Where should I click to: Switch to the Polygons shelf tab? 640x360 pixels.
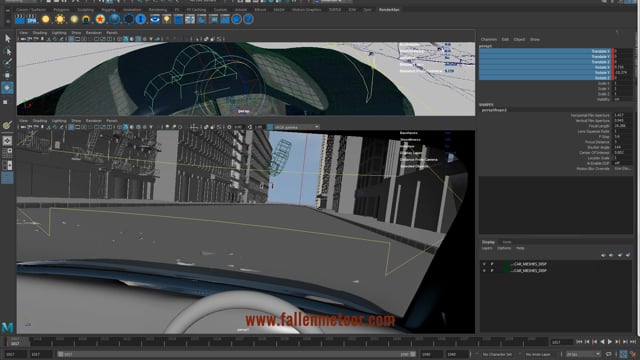pyautogui.click(x=62, y=10)
